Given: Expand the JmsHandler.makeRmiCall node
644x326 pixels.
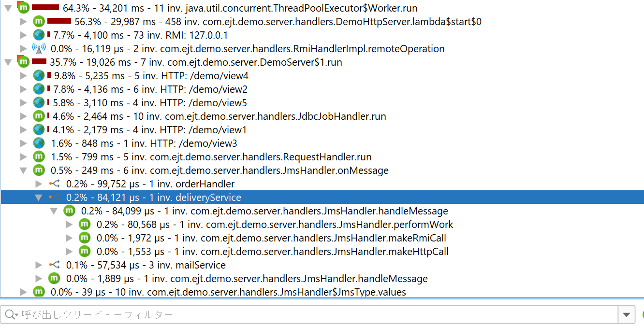Looking at the screenshot, I should (70, 238).
